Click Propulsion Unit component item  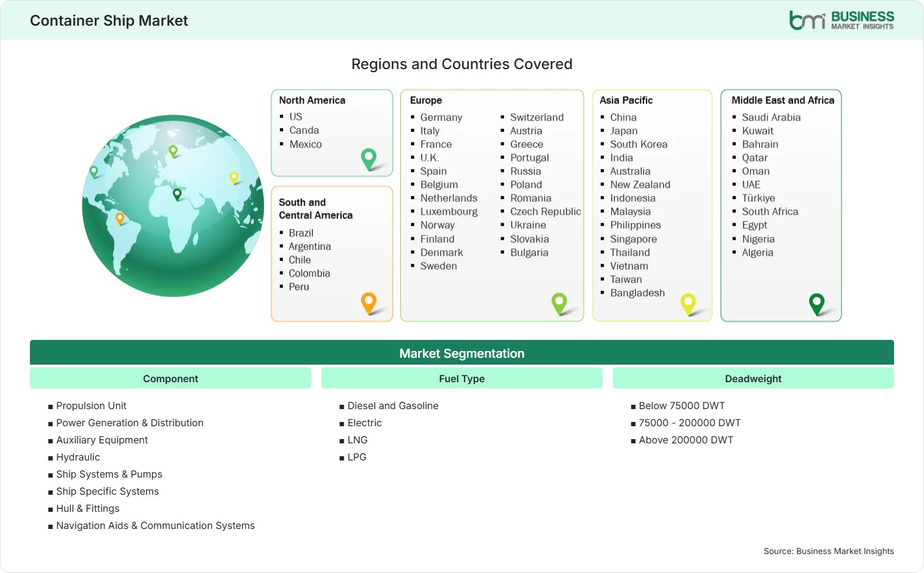91,405
